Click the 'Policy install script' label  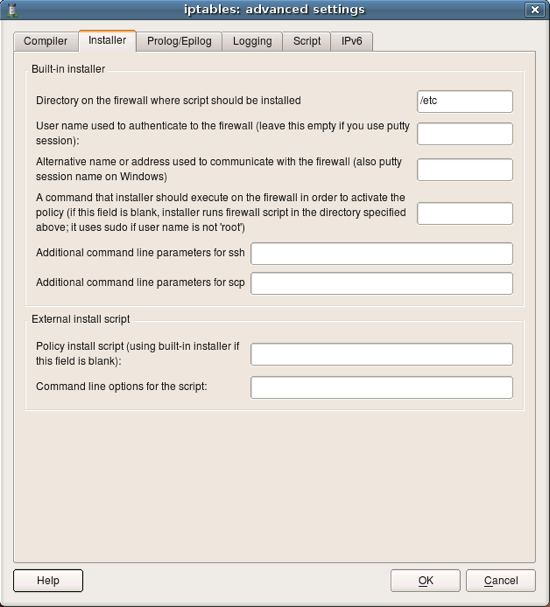(x=137, y=353)
